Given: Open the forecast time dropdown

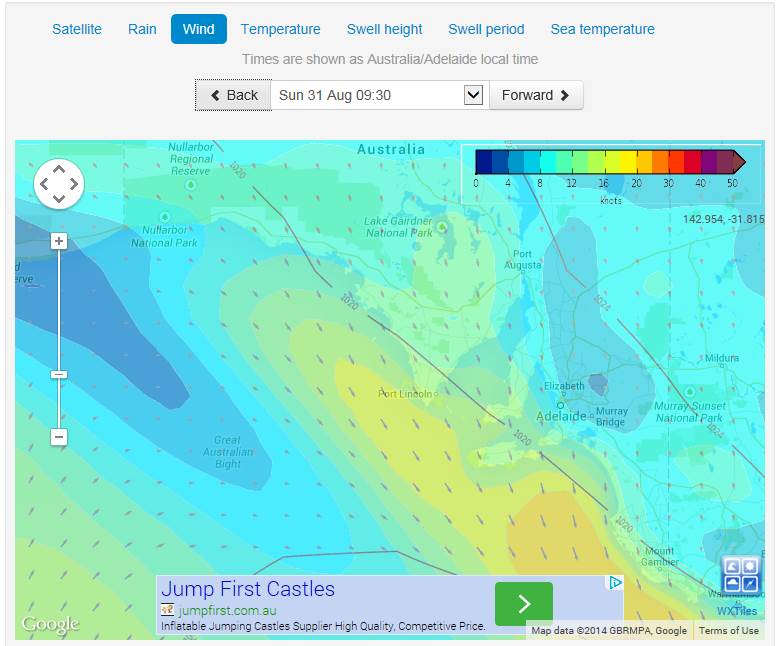Looking at the screenshot, I should click(x=474, y=95).
